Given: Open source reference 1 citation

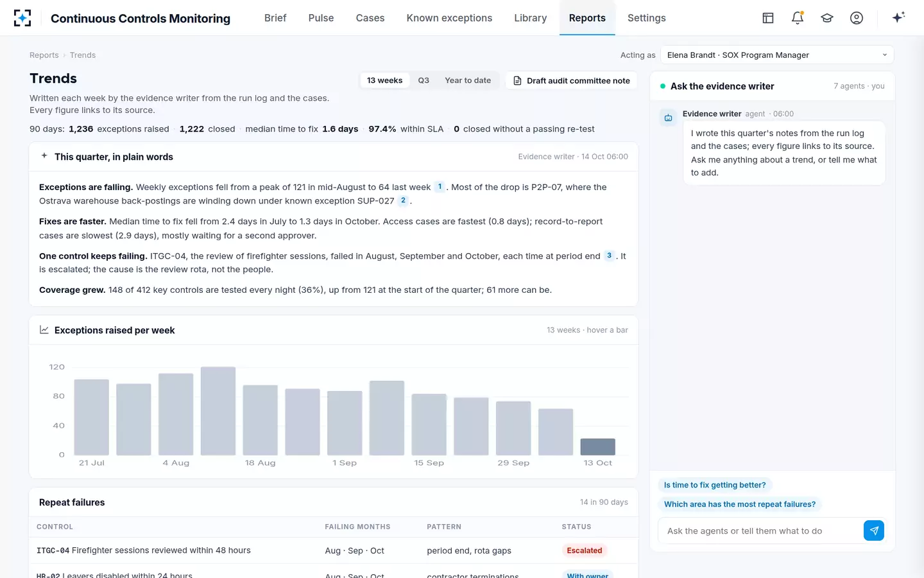Looking at the screenshot, I should pyautogui.click(x=440, y=187).
